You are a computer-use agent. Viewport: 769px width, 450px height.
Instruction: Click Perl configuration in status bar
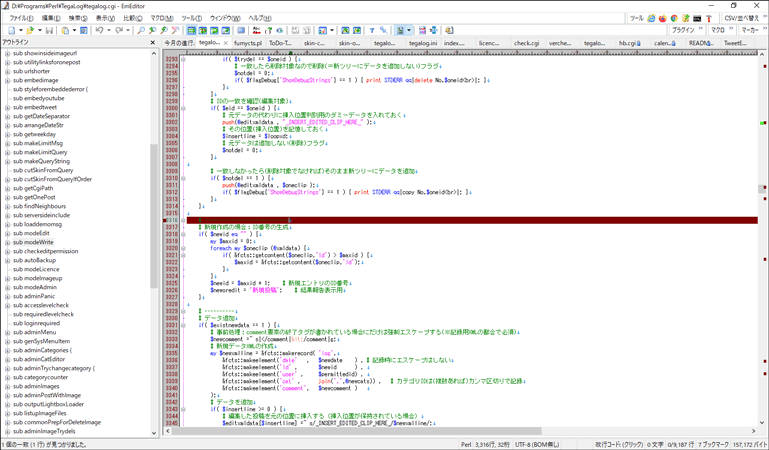click(466, 445)
